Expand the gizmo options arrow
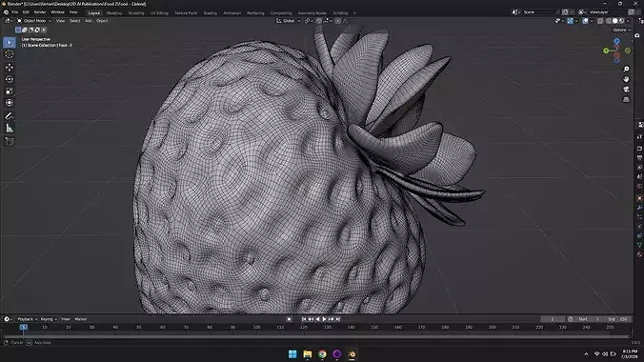 (575, 21)
